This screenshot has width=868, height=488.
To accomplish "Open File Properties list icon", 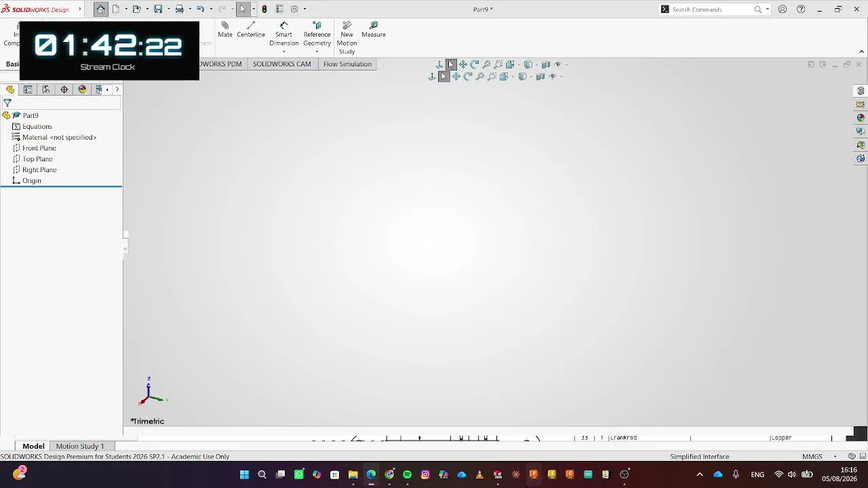I will tap(279, 9).
